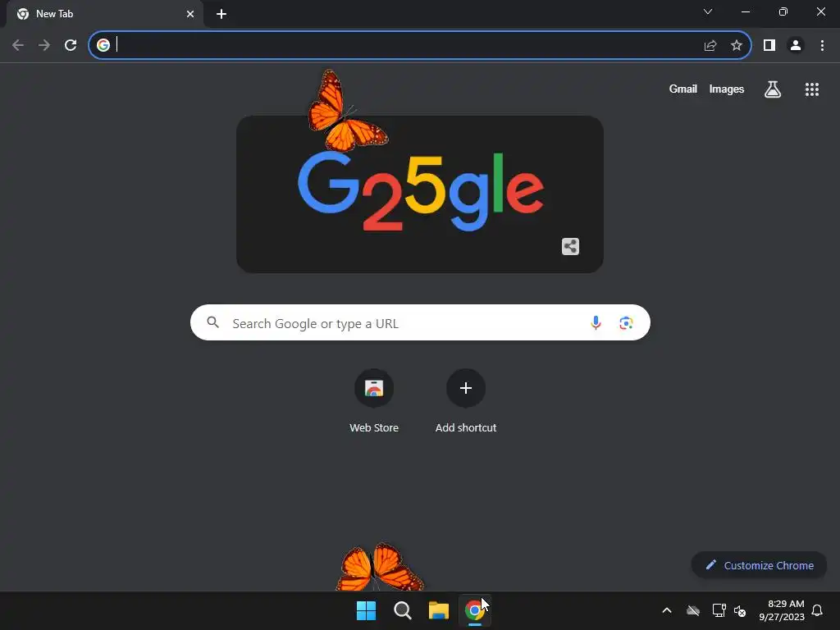
Task: Show hidden tray icons chevron
Action: (667, 610)
